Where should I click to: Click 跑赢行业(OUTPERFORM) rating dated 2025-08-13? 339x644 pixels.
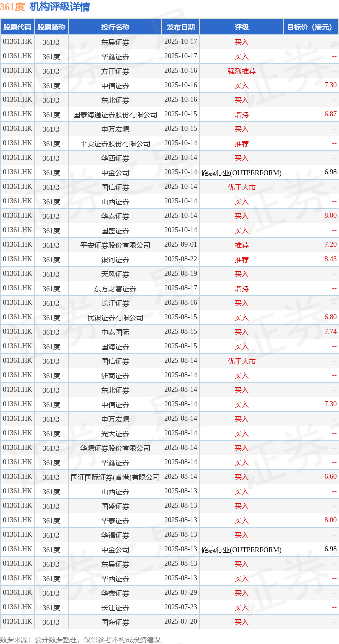[242, 550]
